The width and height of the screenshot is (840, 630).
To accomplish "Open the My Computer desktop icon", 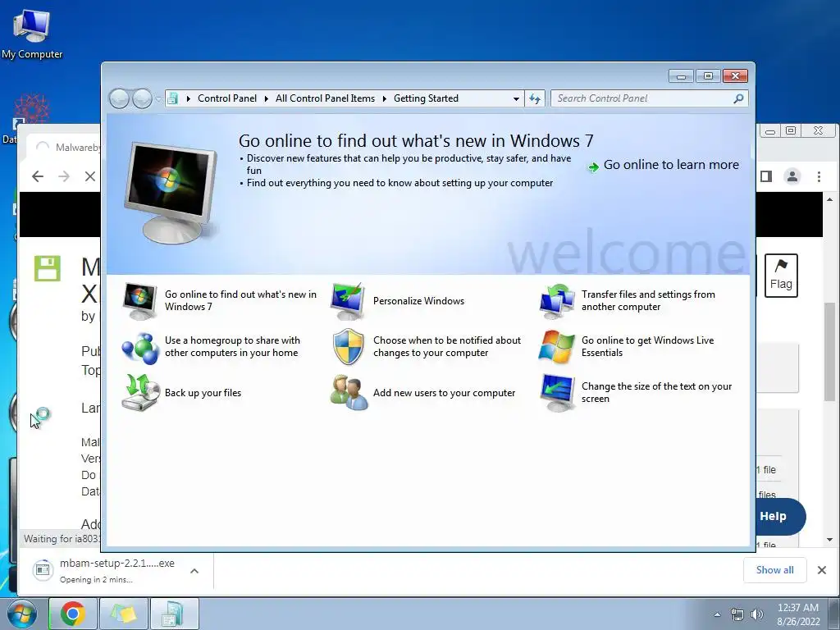I will click(32, 33).
